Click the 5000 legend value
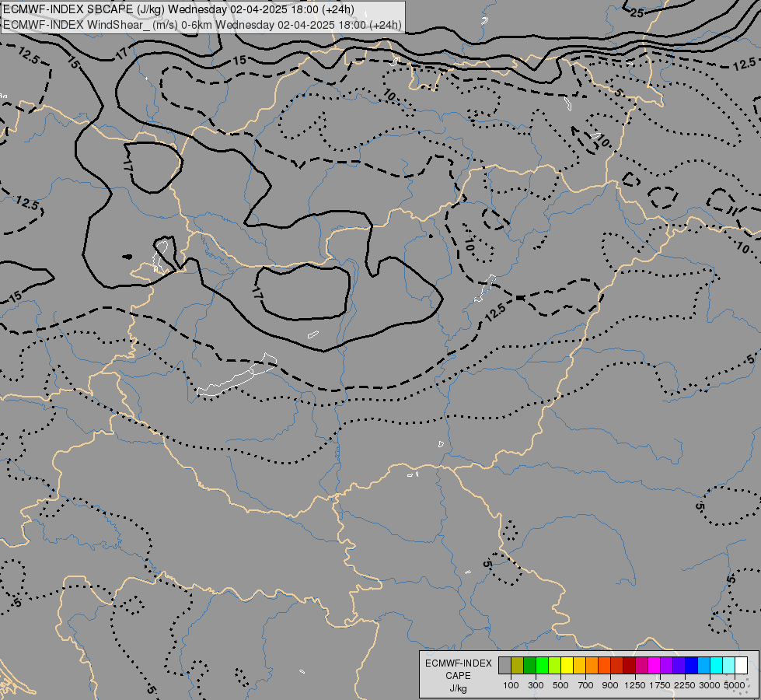 pos(735,685)
